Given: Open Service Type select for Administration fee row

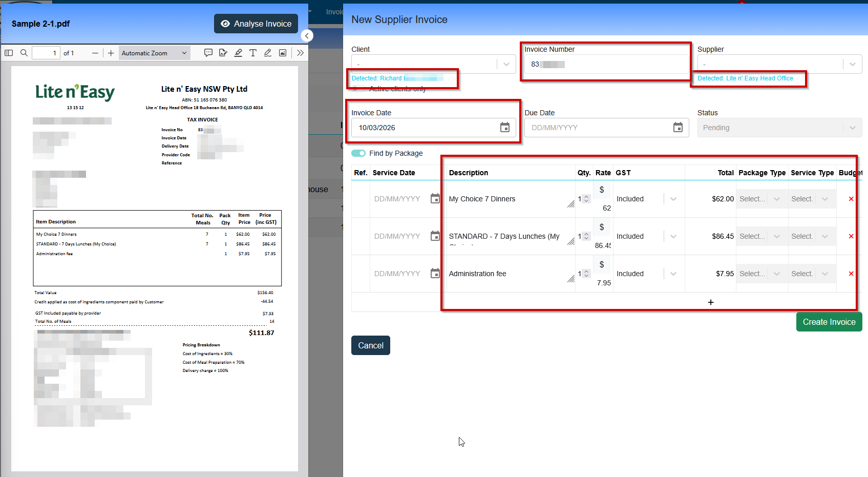Looking at the screenshot, I should tap(812, 274).
